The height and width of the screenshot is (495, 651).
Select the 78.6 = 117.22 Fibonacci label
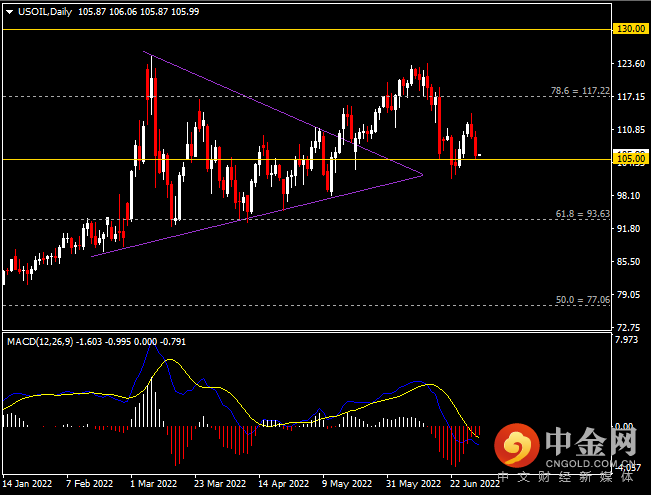[x=580, y=91]
